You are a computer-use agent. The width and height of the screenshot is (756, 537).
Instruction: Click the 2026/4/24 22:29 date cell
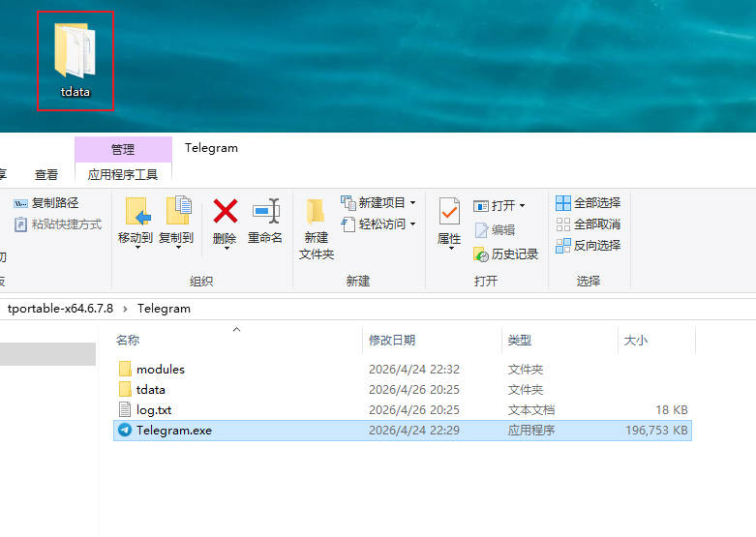tap(414, 430)
